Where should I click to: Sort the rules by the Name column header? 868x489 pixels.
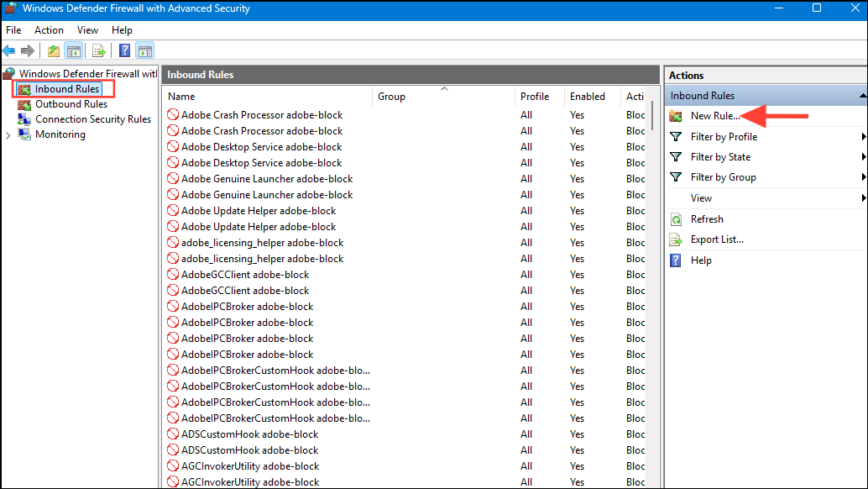pos(268,97)
